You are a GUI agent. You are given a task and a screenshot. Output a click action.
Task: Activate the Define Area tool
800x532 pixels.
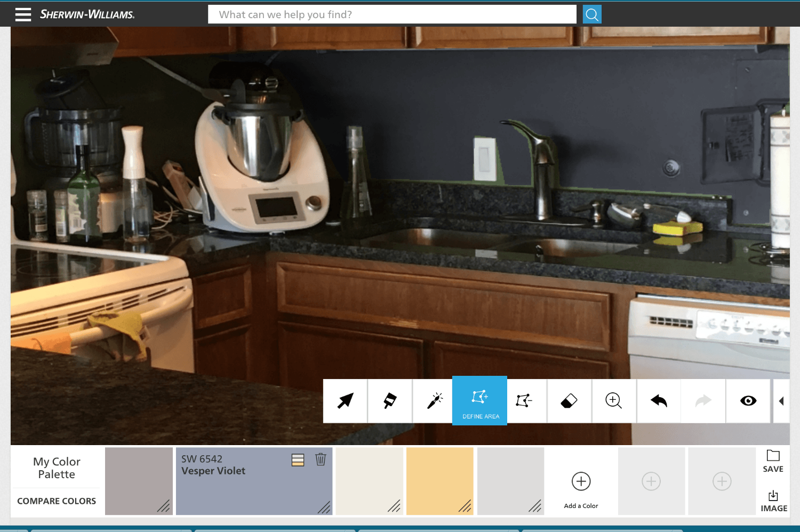(x=479, y=401)
